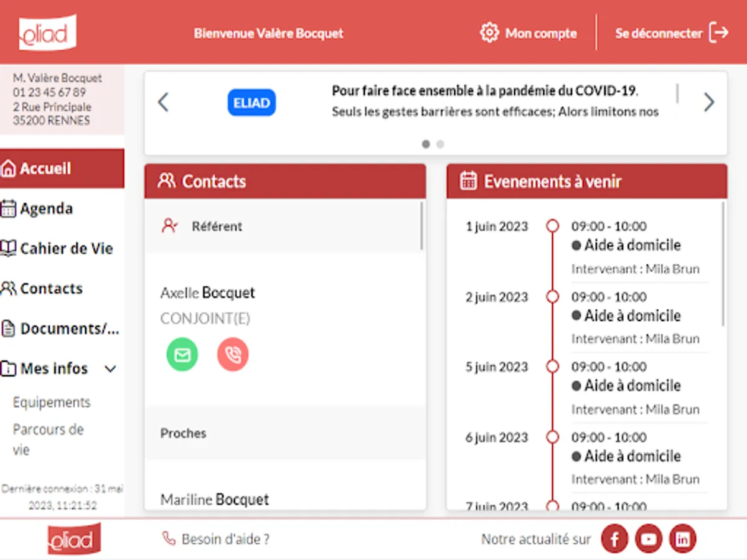The image size is (747, 560).
Task: Open the Documents/... menu item
Action: [x=62, y=329]
